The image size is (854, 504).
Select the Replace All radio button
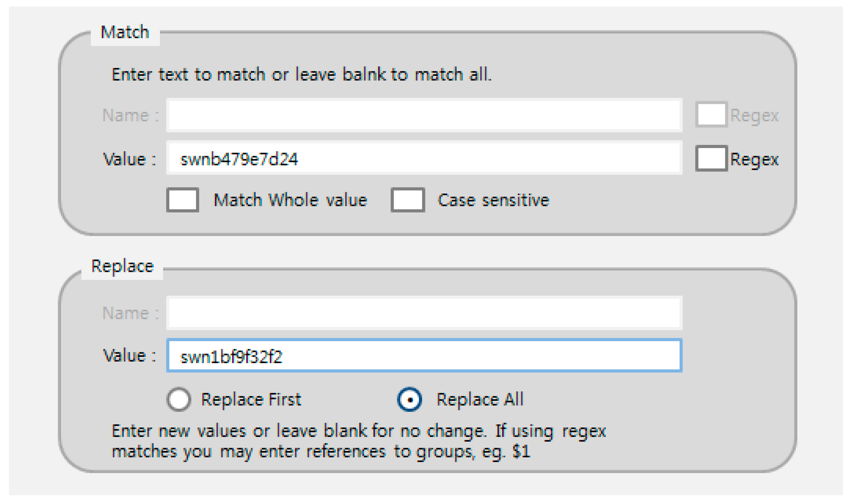click(x=410, y=399)
